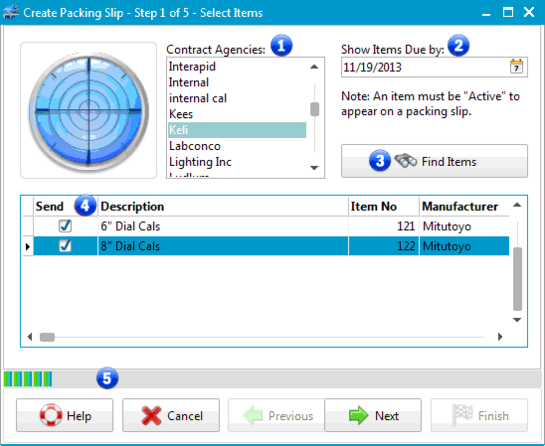Click the Previous back arrow icon
The height and width of the screenshot is (446, 545).
(x=253, y=415)
